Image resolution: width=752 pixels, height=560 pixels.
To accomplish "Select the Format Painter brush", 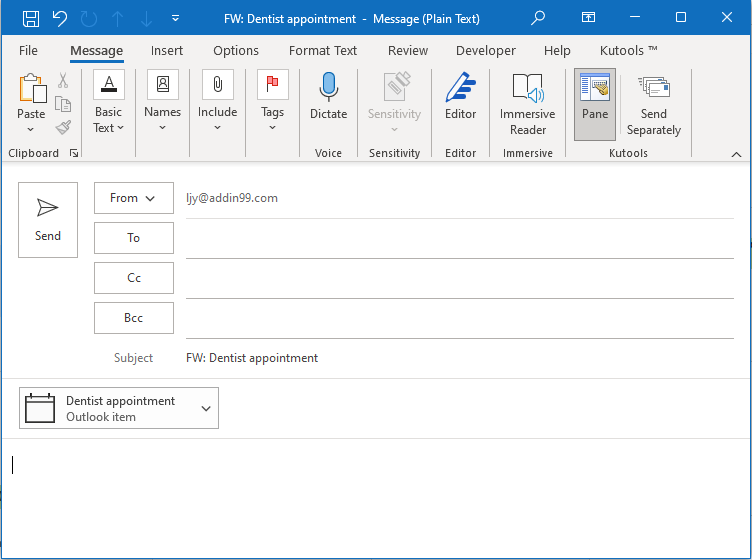I will coord(63,127).
